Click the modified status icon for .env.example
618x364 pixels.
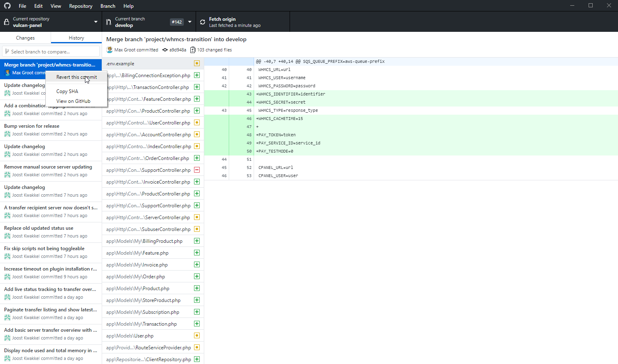[197, 63]
